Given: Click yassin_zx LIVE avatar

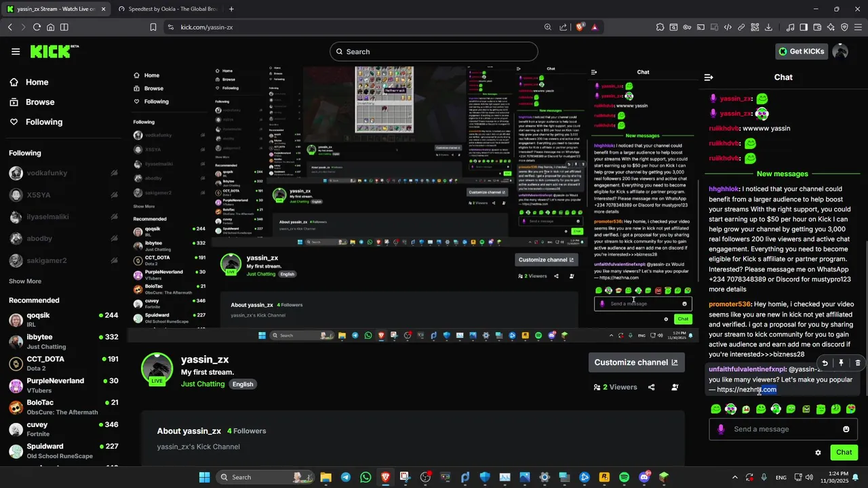Looking at the screenshot, I should tap(157, 369).
